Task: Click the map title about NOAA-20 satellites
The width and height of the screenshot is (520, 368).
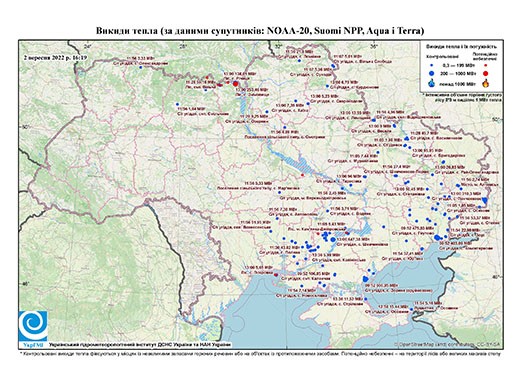Action: 260,31
